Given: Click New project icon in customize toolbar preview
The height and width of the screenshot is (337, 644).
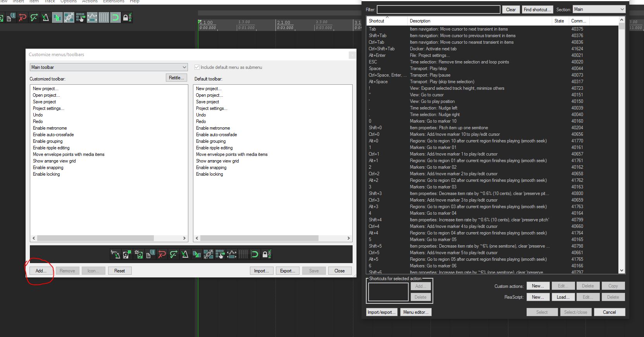Looking at the screenshot, I should click(115, 254).
